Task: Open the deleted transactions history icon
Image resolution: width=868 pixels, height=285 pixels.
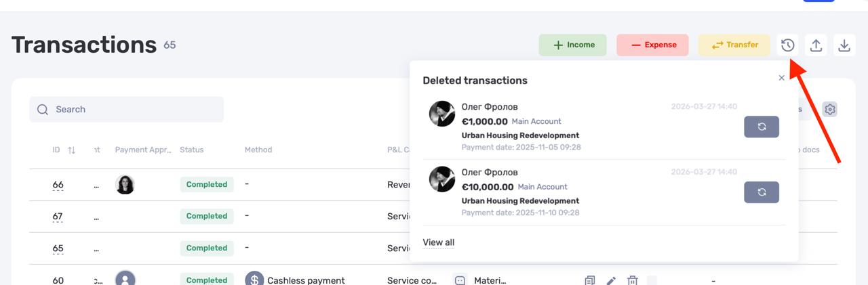Action: (787, 45)
